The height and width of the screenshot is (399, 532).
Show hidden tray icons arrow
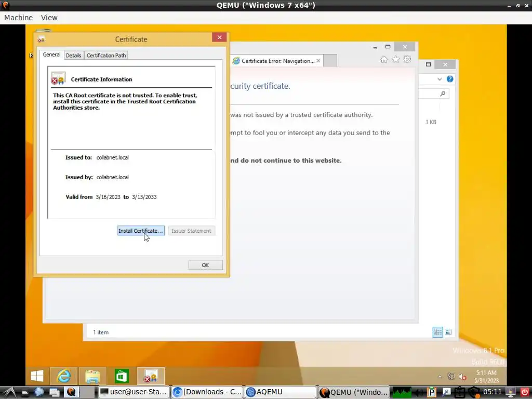click(440, 377)
